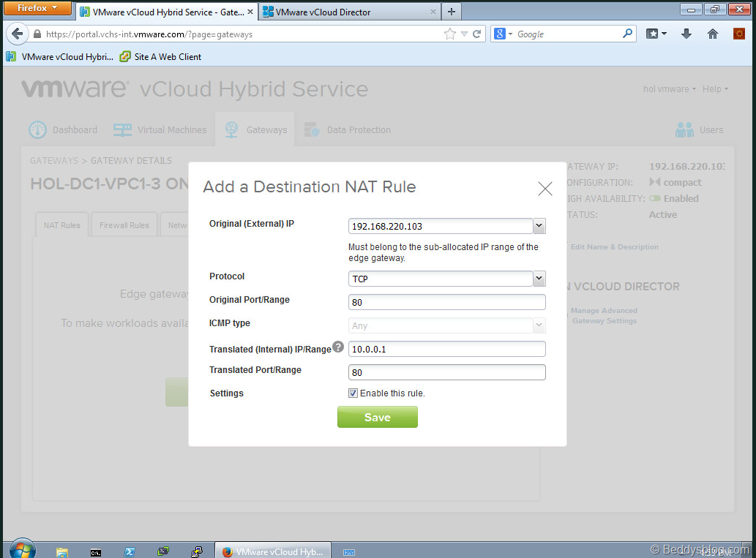Click Edit Name & Description link
Image resolution: width=756 pixels, height=558 pixels.
click(614, 246)
